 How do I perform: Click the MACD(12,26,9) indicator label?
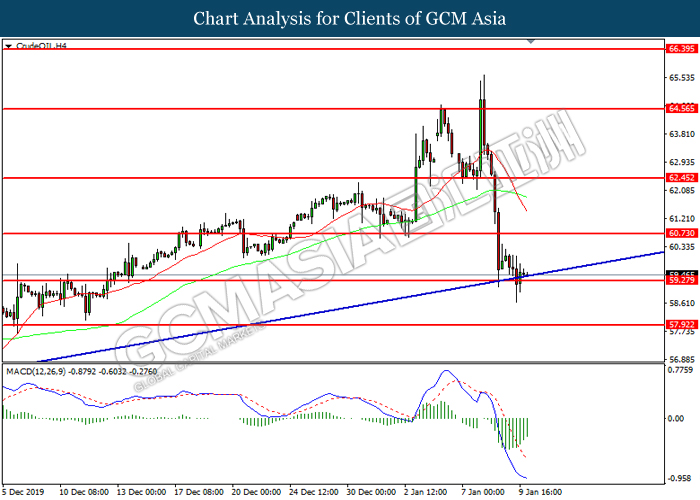click(81, 371)
